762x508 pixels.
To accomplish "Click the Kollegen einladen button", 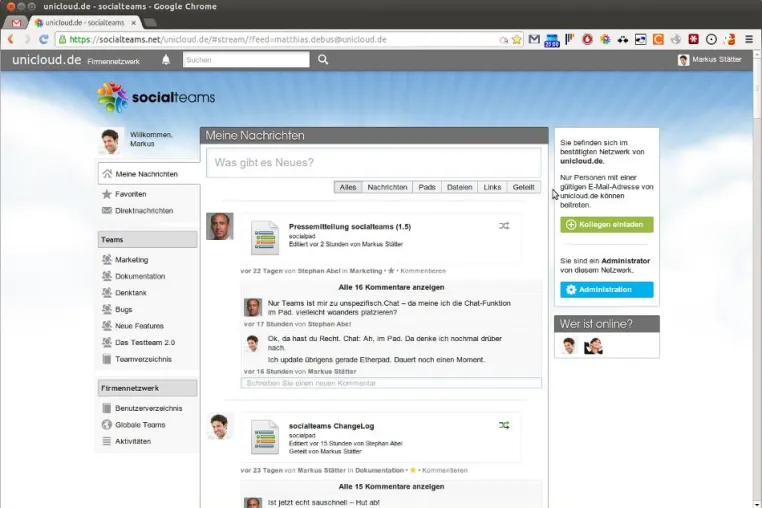I will click(x=606, y=225).
